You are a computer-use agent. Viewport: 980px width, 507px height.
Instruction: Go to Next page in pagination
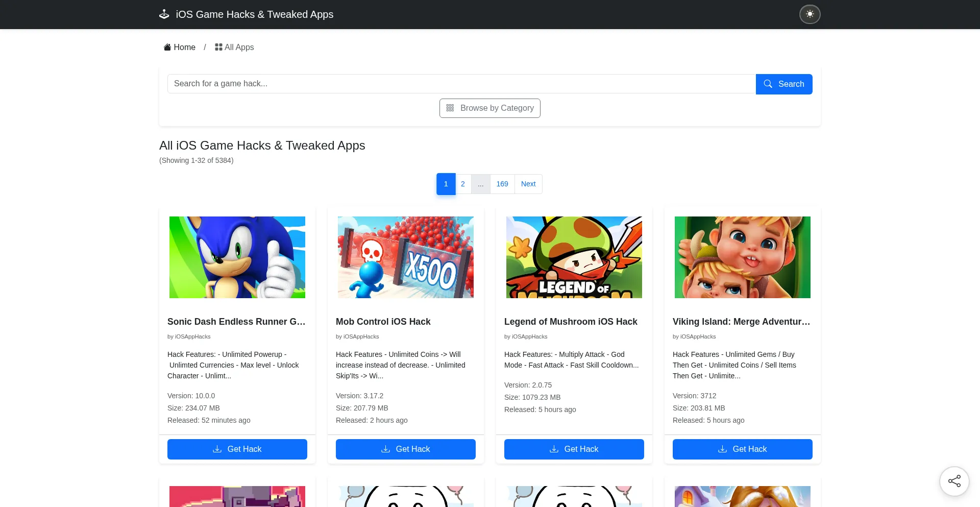coord(528,184)
